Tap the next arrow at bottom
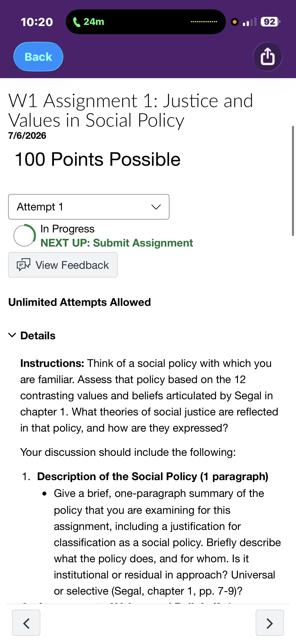296x644 pixels. coord(270,623)
